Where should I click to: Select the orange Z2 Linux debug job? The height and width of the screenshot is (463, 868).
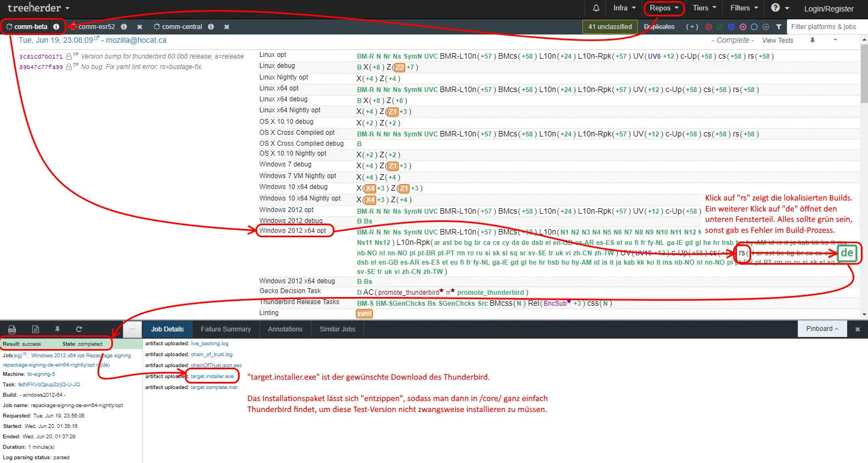(x=399, y=67)
